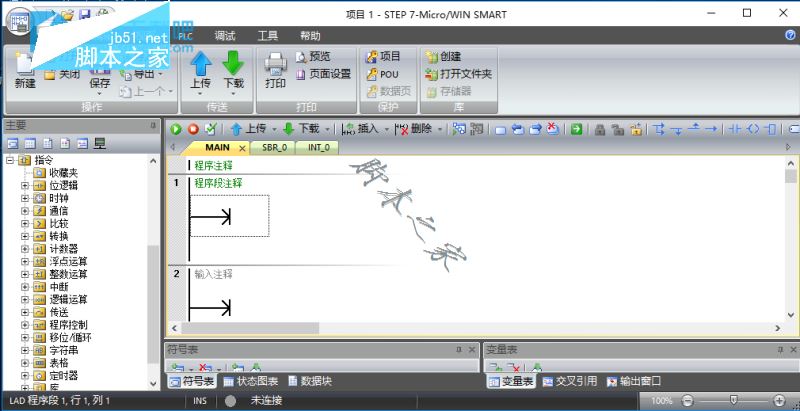The width and height of the screenshot is (800, 411).
Task: Click 打开文件夹 library button
Action: point(459,74)
